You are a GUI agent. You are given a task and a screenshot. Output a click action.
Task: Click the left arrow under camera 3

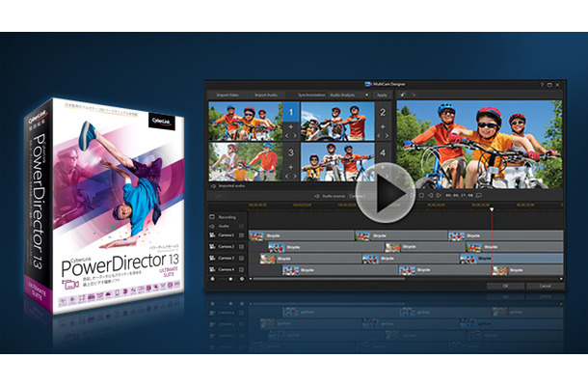287,176
